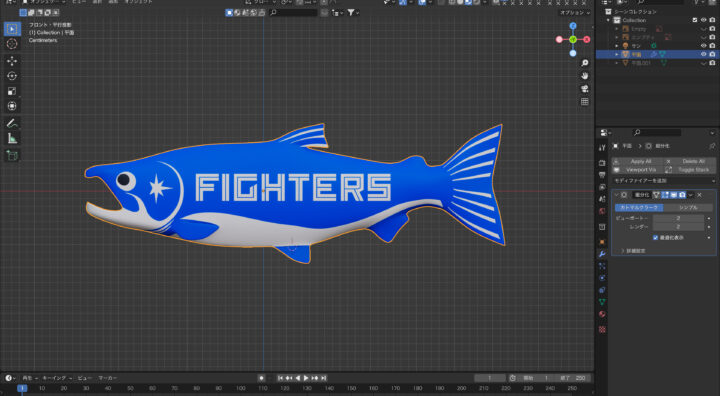Select the Rotate tool in the toolbar
Screen dimensions: 720x396
point(12,76)
